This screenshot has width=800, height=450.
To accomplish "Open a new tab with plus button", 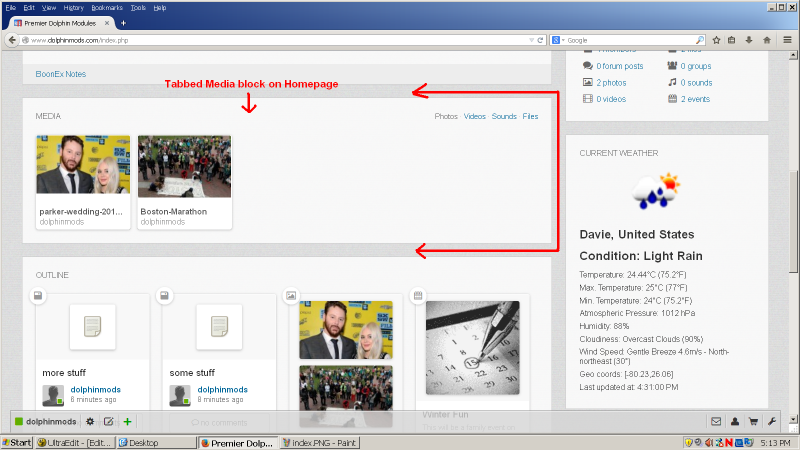I will (x=123, y=23).
